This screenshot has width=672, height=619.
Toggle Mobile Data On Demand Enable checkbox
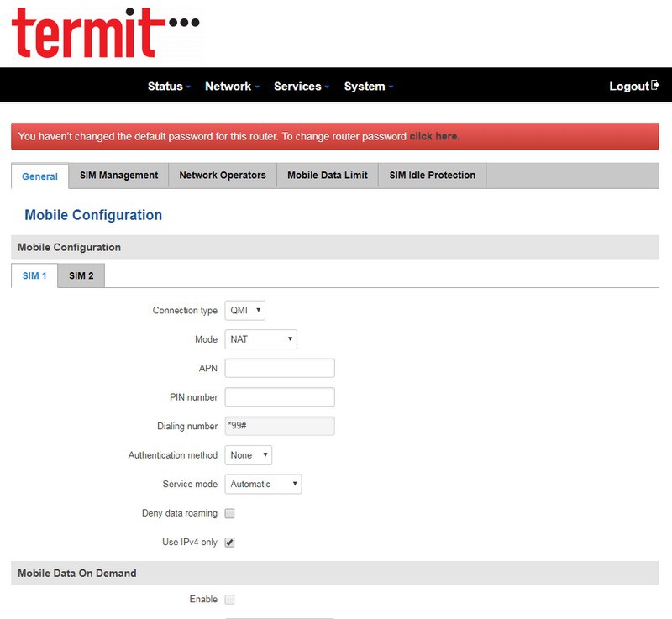pyautogui.click(x=230, y=600)
